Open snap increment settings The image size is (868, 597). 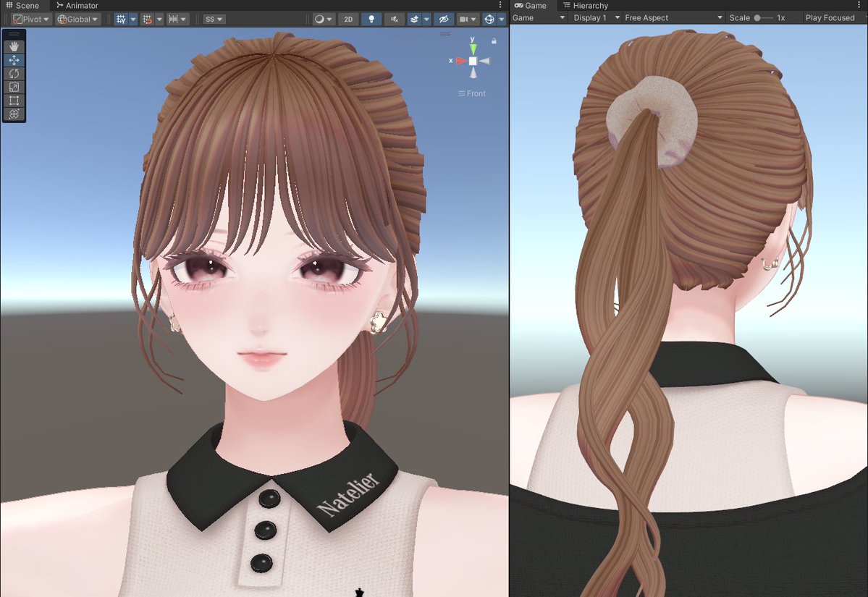tap(177, 20)
